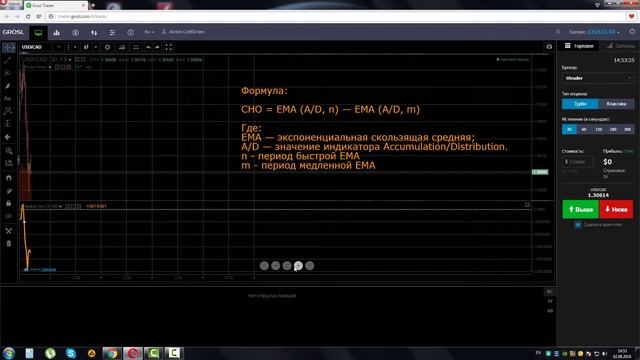This screenshot has width=640, height=360.
Task: Click the power logout icon
Action: click(x=632, y=31)
